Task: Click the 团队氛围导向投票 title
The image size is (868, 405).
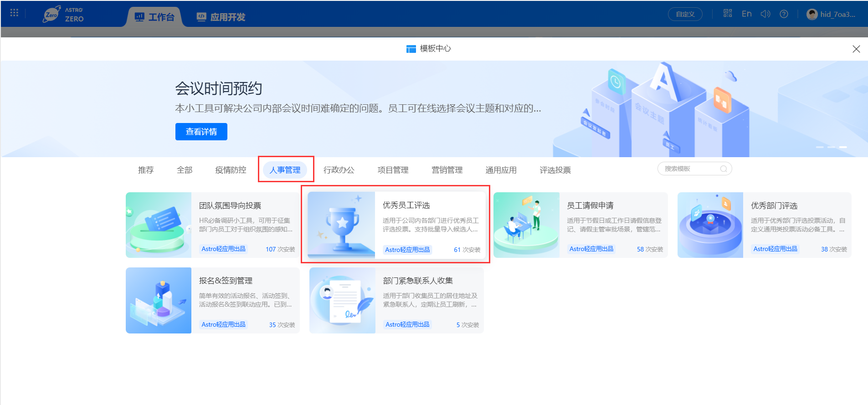Action: click(x=230, y=205)
